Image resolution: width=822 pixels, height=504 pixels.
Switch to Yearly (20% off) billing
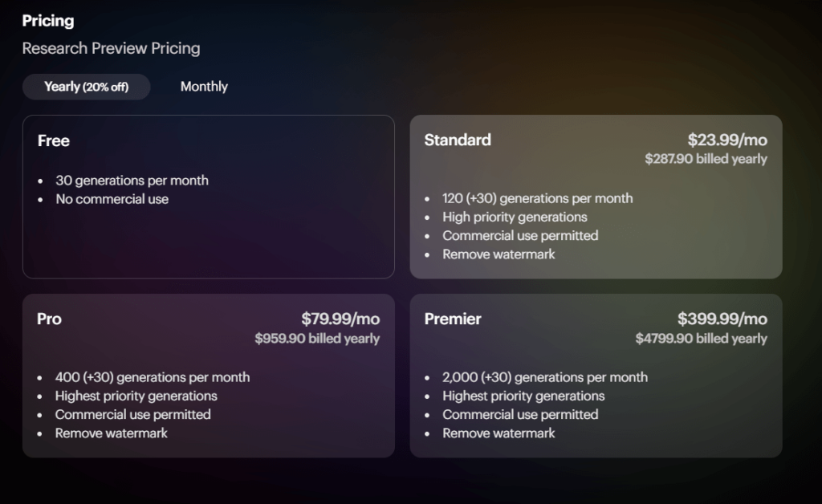(87, 87)
